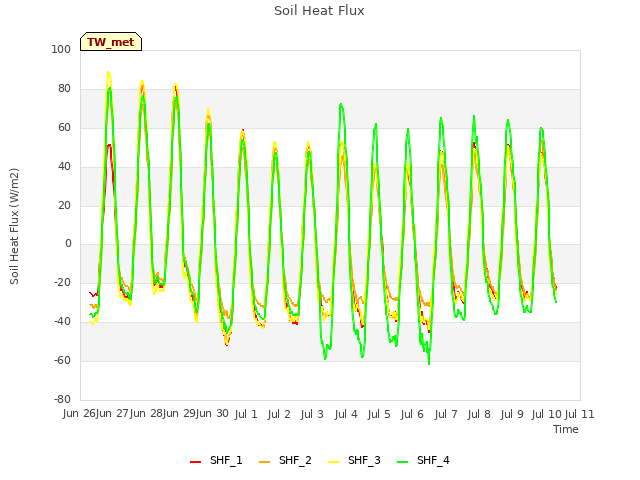Image resolution: width=640 pixels, height=480 pixels.
Task: Click the highest yellow SHF_3 peak near Jun 26
Action: pyautogui.click(x=108, y=72)
